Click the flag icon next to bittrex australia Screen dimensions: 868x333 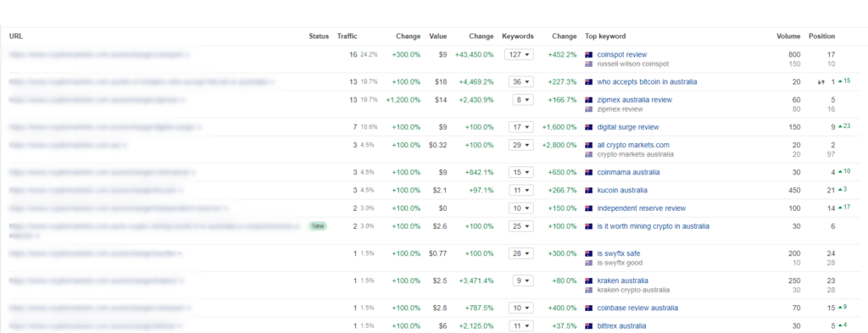coord(588,326)
